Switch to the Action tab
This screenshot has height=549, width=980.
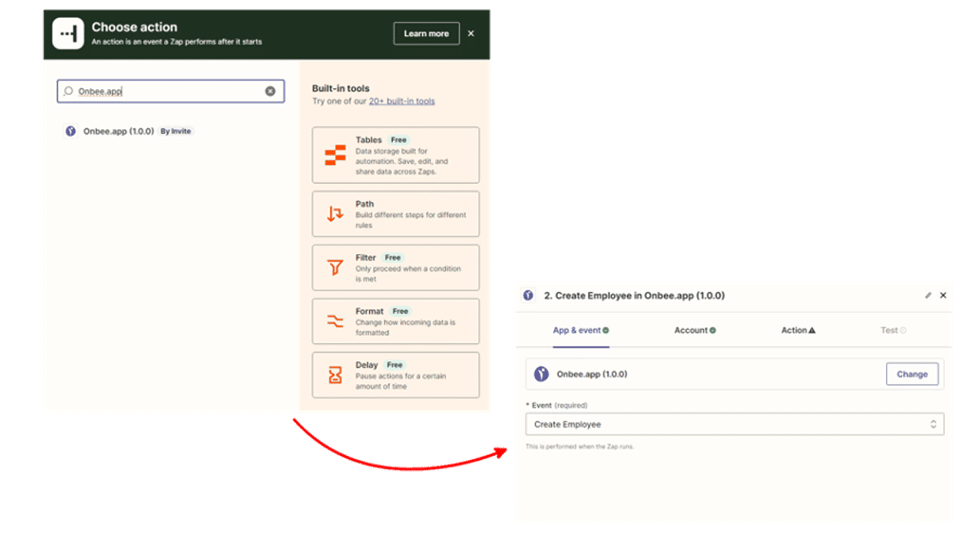tap(798, 331)
